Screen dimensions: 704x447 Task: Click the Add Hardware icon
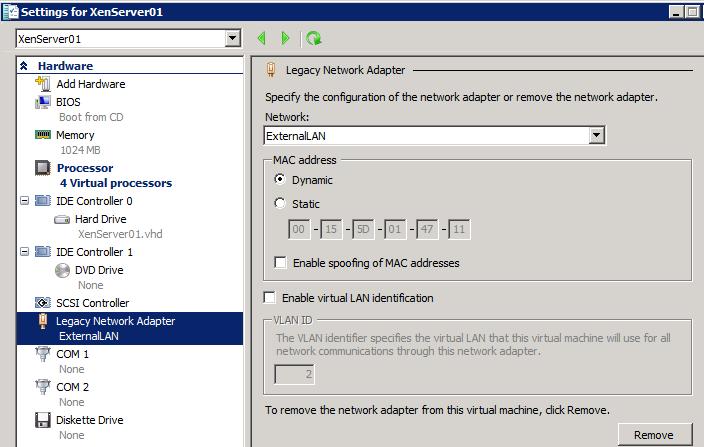pyautogui.click(x=43, y=83)
